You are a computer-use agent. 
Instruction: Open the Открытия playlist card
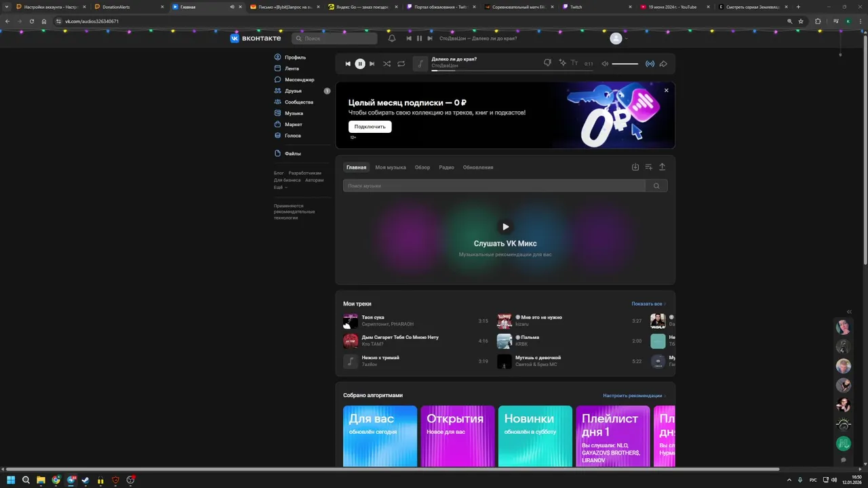pos(458,436)
